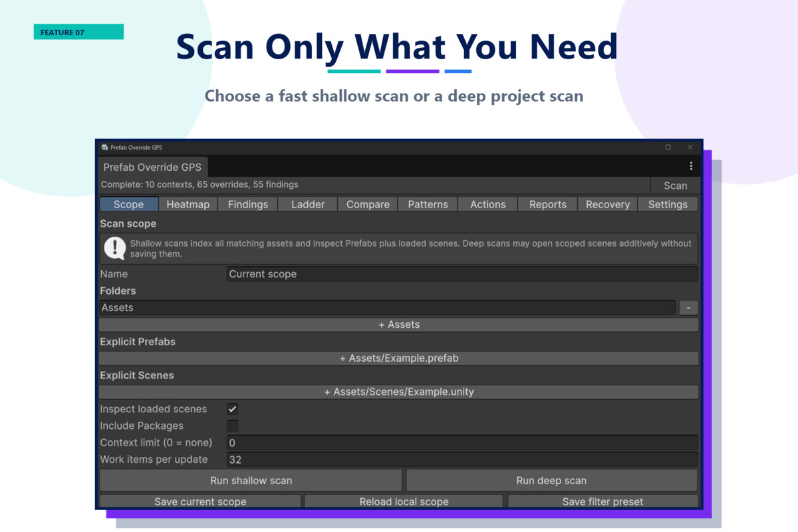
Task: Add scene with + Assets/Scenes/Example.unity button
Action: (x=399, y=392)
